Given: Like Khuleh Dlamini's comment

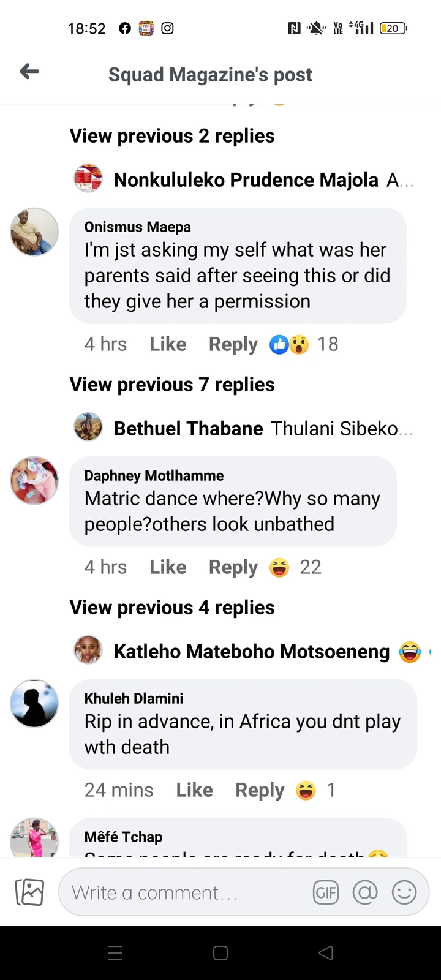Looking at the screenshot, I should pyautogui.click(x=194, y=790).
